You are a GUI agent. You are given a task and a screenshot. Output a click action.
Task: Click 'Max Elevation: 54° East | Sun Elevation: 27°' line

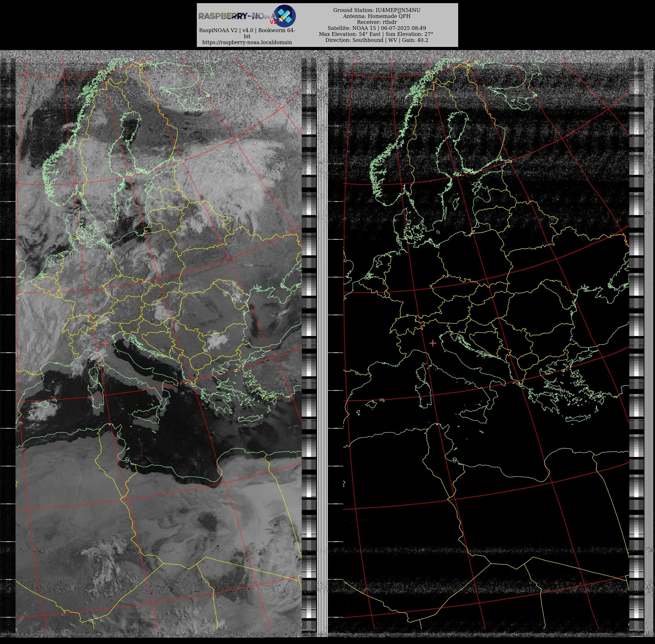[x=376, y=34]
